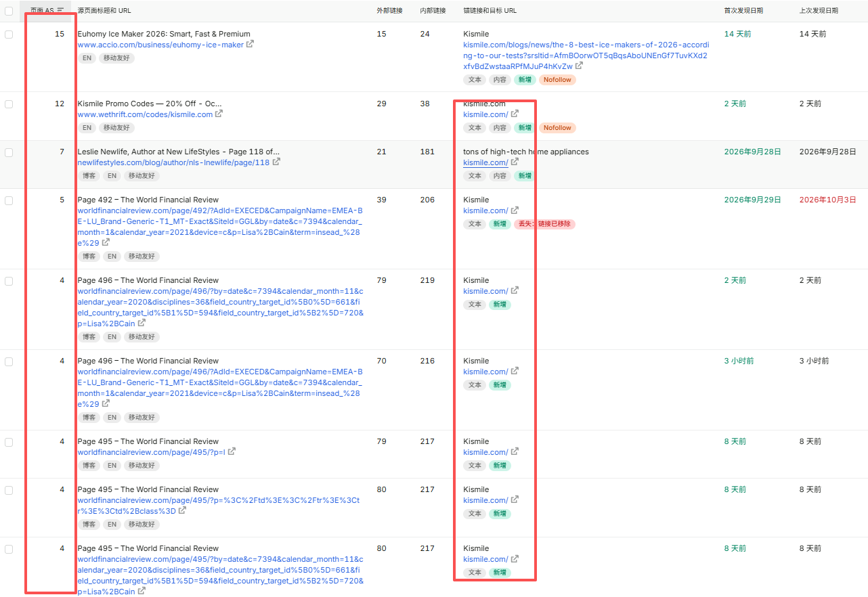Open kismile.com/ external icon in Leslie Newlife row
The width and height of the screenshot is (868, 597).
[515, 162]
